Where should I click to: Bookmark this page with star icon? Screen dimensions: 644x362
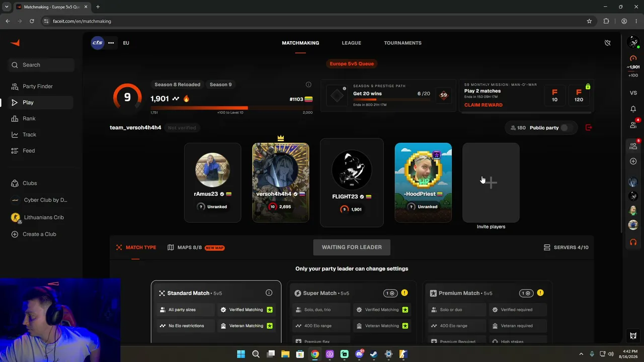[589, 21]
